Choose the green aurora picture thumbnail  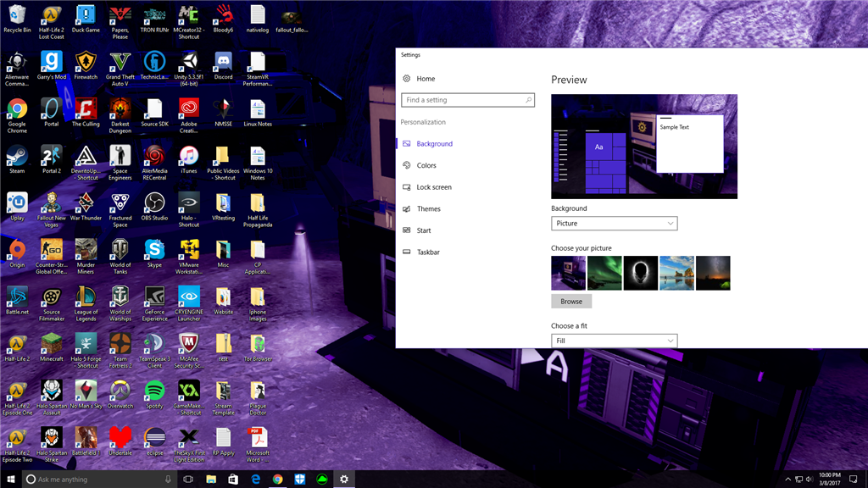coord(604,273)
